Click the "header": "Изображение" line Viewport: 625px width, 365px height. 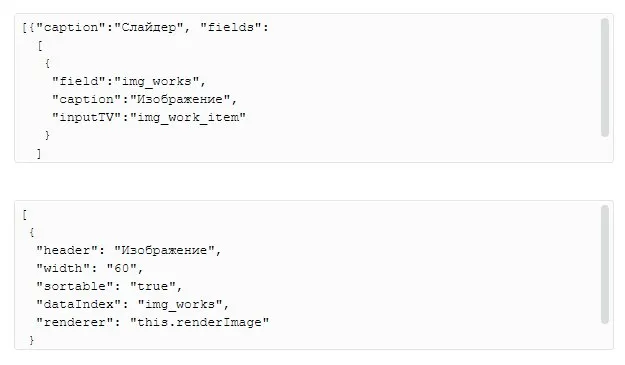pos(128,251)
